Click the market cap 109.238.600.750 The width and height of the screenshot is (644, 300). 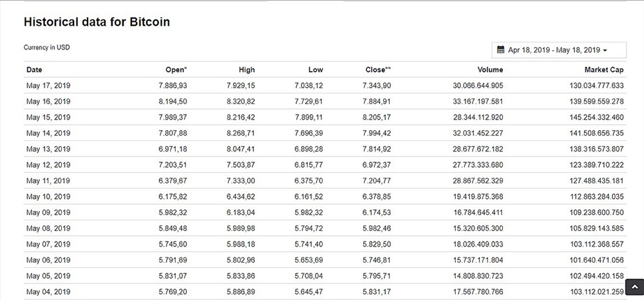pyautogui.click(x=596, y=212)
